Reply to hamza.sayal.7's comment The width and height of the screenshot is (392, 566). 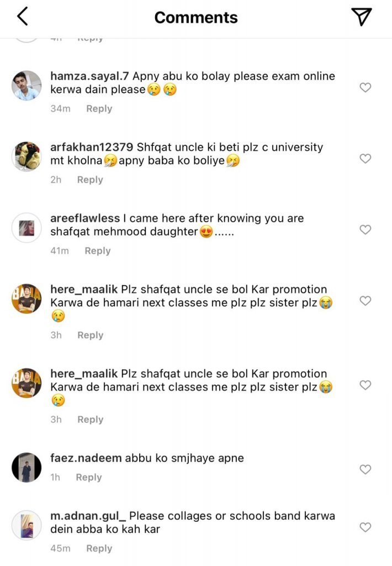[99, 109]
